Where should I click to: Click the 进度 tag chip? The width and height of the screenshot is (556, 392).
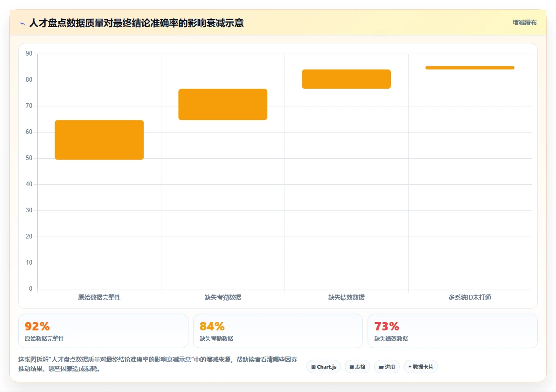click(387, 367)
